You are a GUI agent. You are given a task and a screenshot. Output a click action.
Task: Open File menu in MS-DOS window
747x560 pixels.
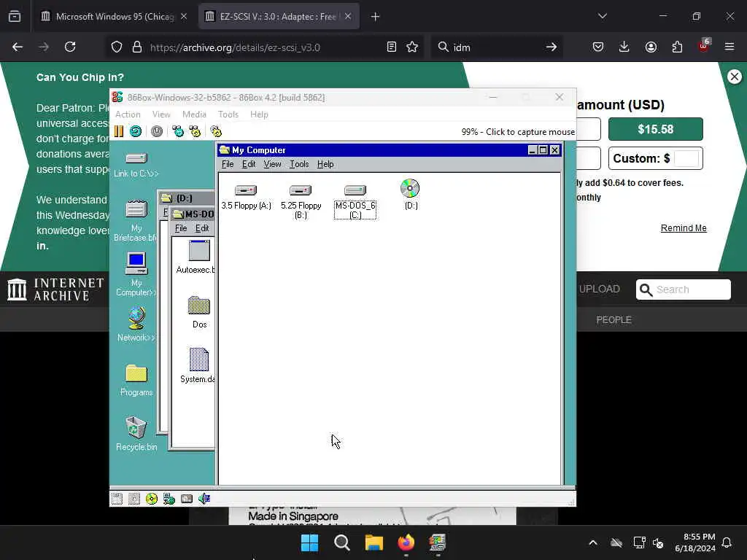click(x=181, y=228)
